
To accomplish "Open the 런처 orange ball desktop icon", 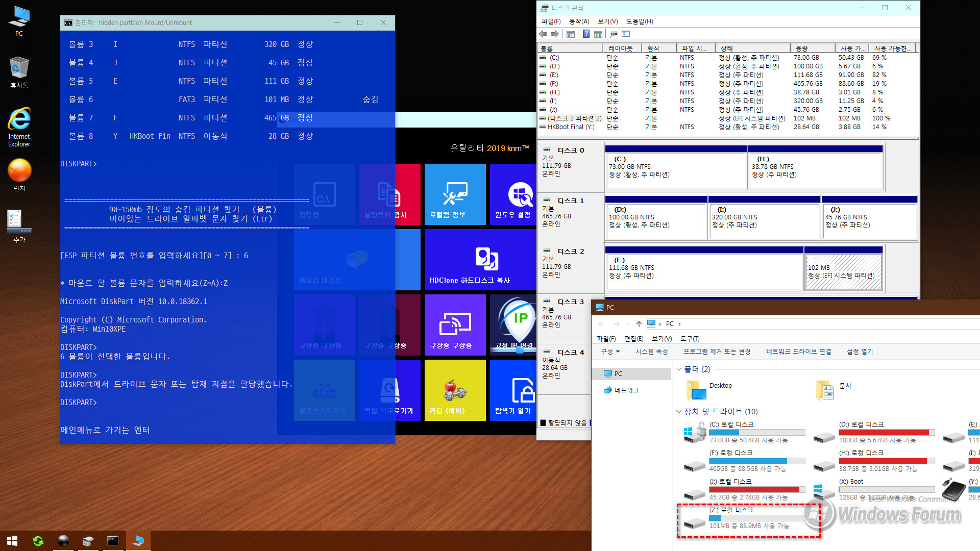I will 19,175.
